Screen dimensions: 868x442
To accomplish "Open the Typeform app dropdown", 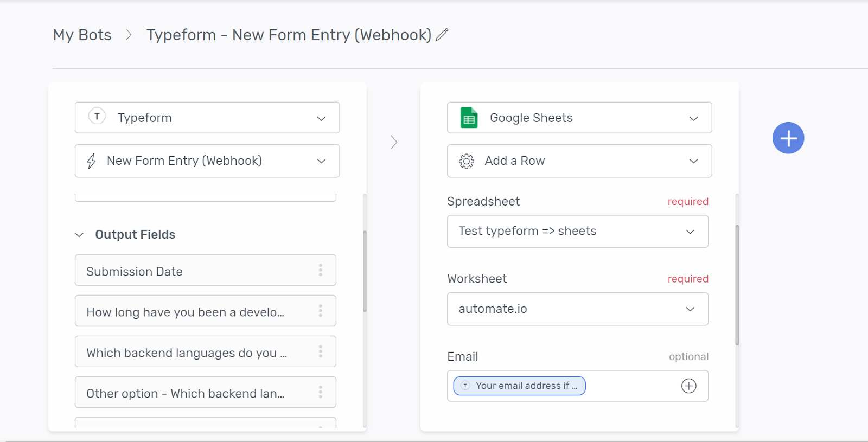I will [207, 118].
